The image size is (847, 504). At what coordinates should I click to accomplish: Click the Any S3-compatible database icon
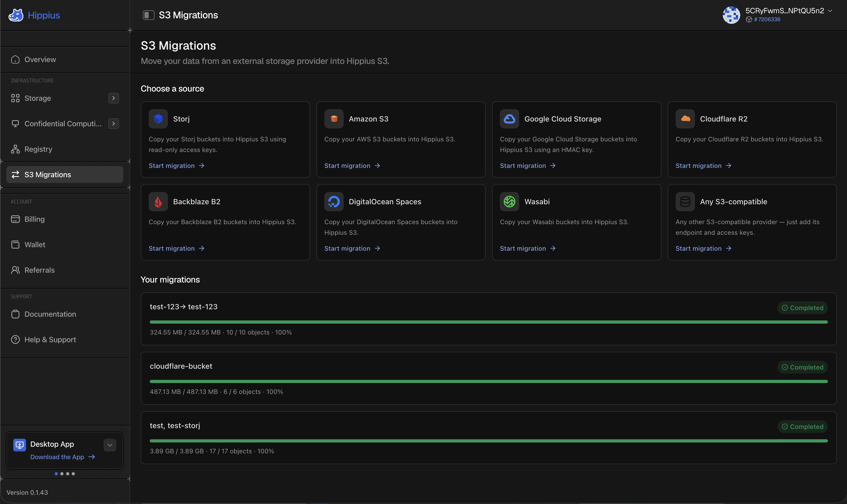(x=685, y=202)
